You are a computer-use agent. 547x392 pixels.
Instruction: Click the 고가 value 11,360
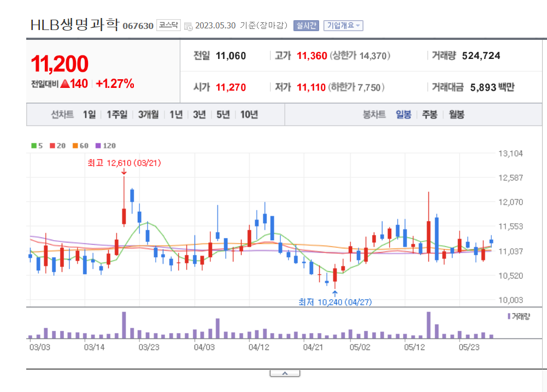312,56
